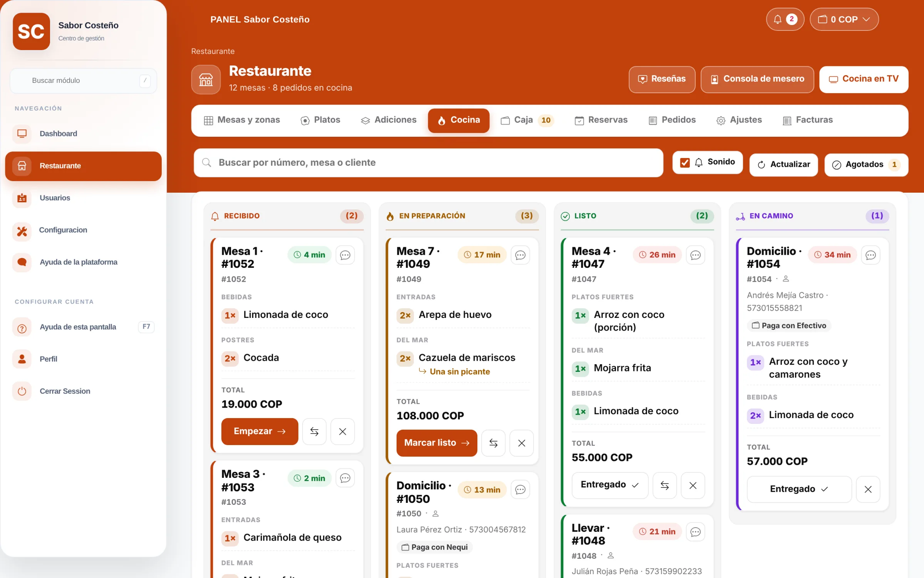Cancel order #1054 with the X icon
924x578 pixels.
(x=868, y=489)
